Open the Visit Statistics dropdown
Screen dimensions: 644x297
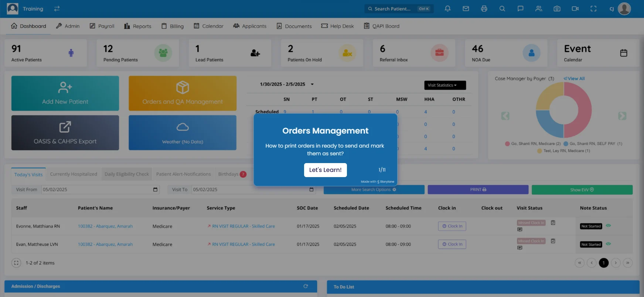445,85
